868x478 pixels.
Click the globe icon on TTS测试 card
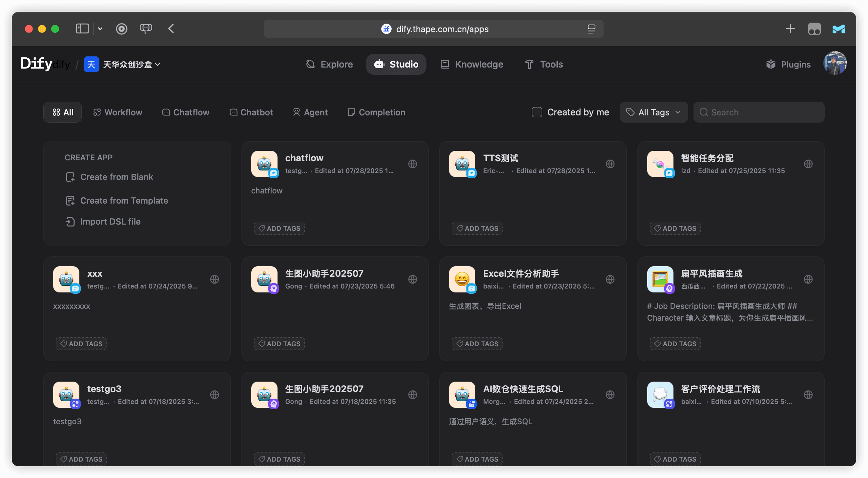610,164
